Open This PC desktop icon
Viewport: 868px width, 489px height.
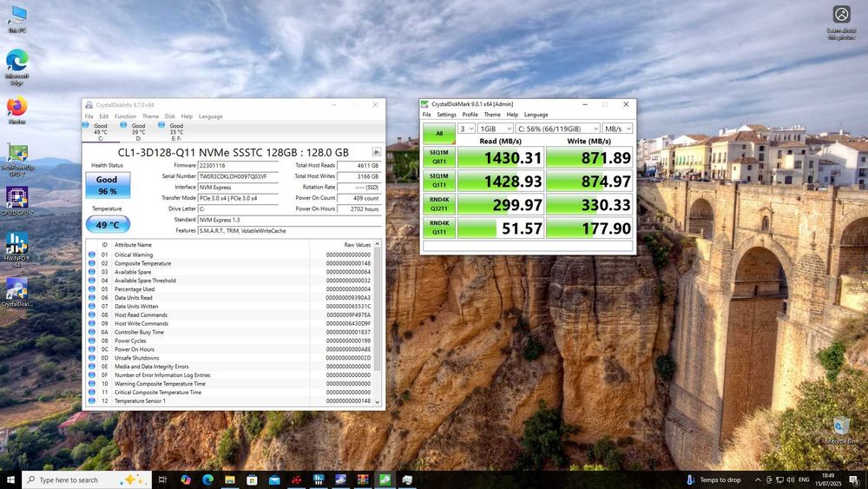[17, 19]
